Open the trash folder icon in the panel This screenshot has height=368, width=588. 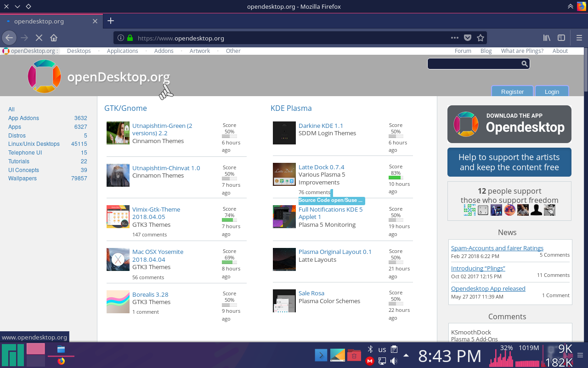tap(354, 355)
